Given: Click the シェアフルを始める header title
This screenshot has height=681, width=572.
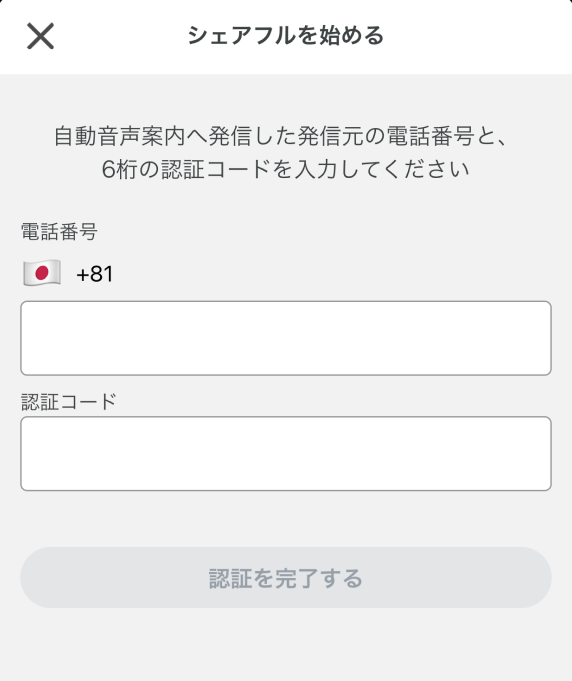Looking at the screenshot, I should tap(286, 36).
